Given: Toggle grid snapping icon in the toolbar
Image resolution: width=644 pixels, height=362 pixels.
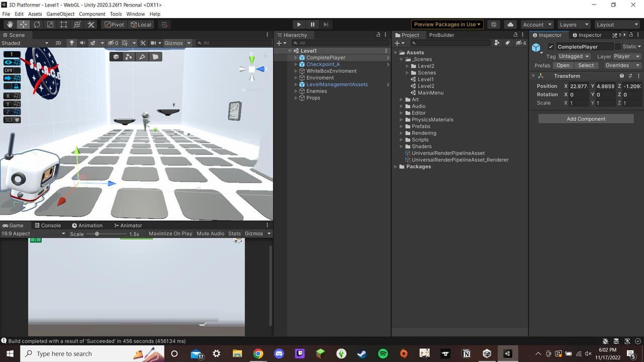Looking at the screenshot, I should (164, 24).
